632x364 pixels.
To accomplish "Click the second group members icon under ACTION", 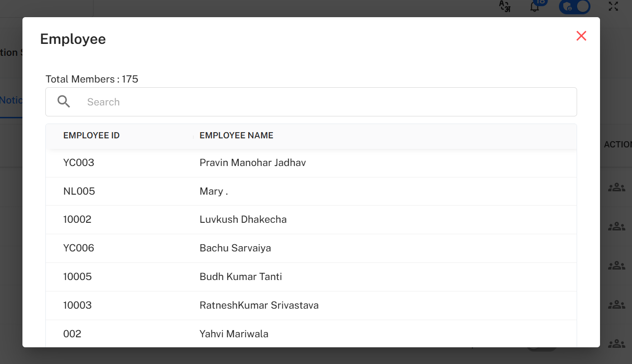I will (x=616, y=226).
